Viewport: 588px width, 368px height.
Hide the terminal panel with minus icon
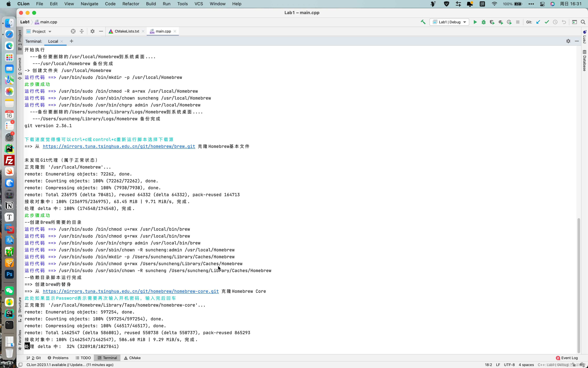pos(577,41)
